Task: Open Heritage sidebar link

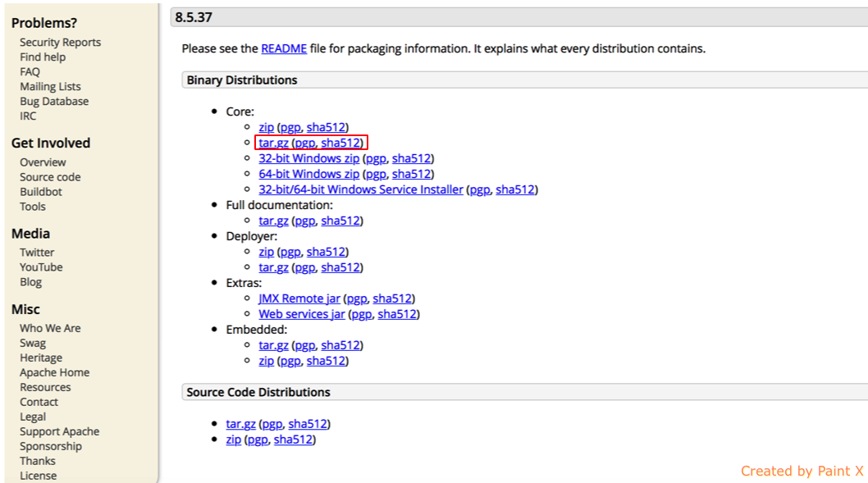Action: 41,358
